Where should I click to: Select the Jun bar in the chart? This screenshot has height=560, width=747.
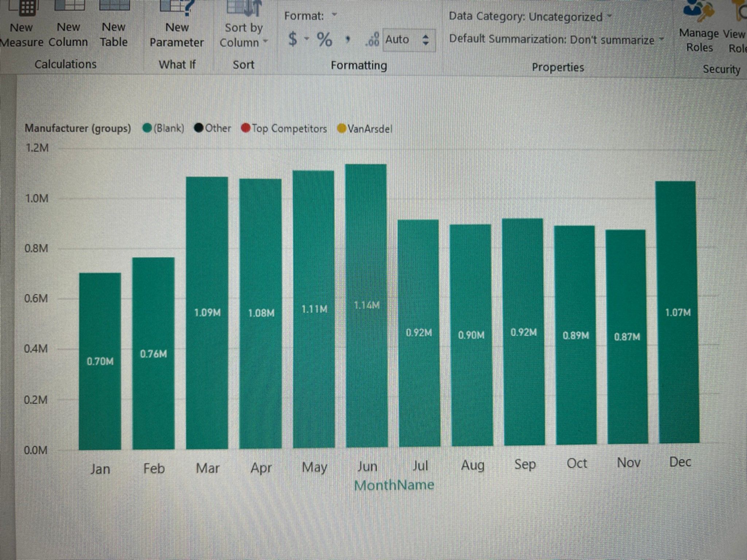point(366,306)
